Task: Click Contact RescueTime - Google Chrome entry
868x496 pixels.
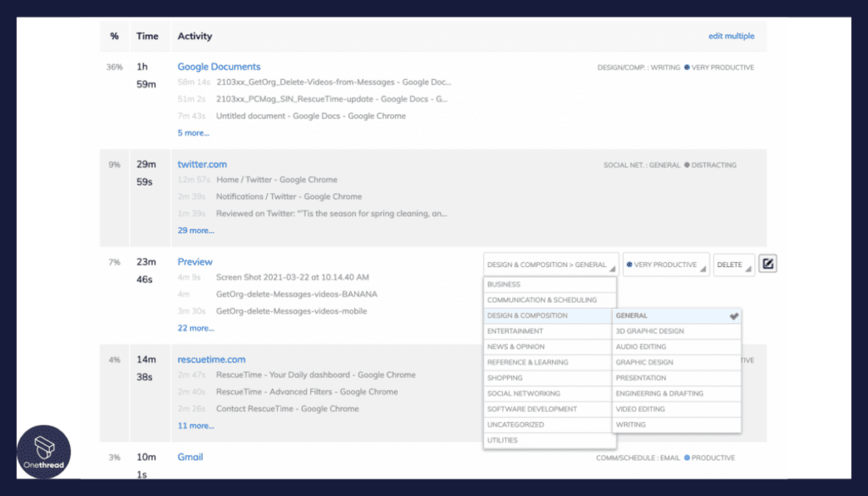Action: click(287, 409)
